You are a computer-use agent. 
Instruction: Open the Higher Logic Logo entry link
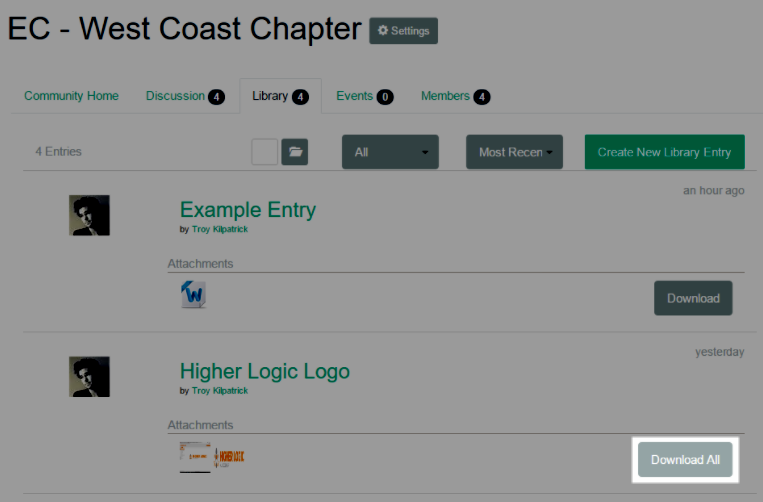tap(264, 371)
